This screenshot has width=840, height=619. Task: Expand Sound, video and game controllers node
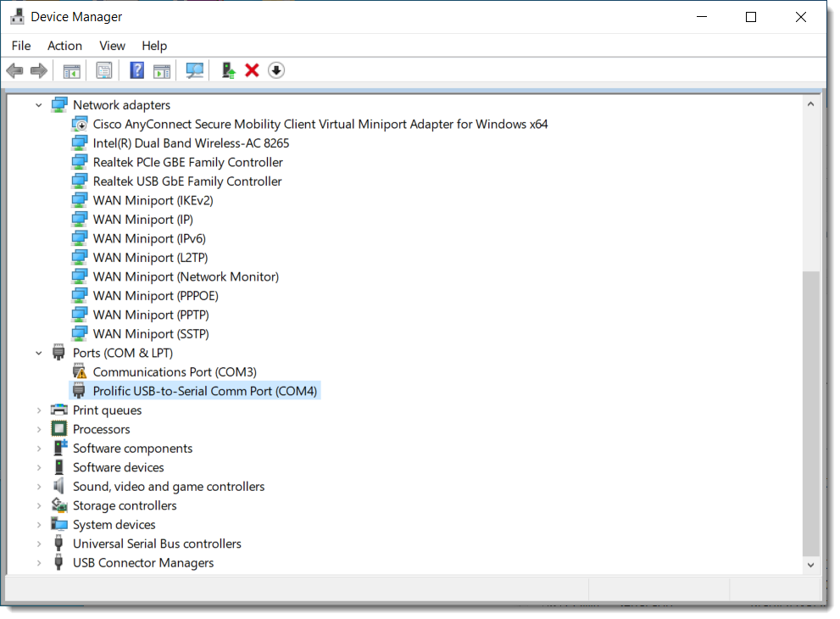coord(39,487)
